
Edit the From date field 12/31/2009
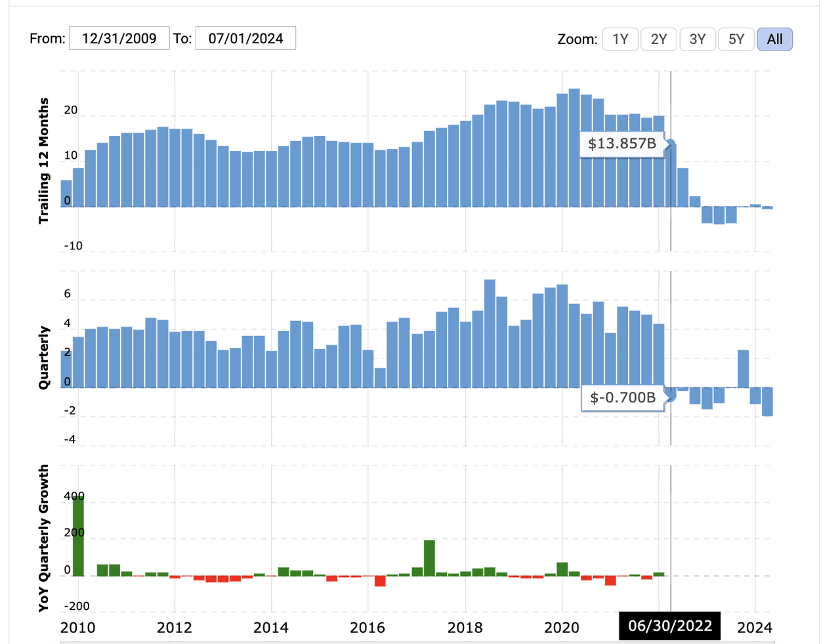point(119,38)
